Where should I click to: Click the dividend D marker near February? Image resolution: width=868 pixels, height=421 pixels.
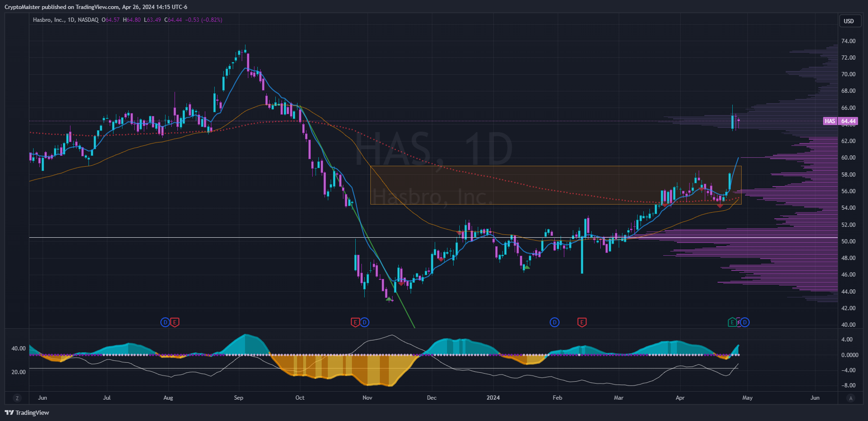pos(554,322)
